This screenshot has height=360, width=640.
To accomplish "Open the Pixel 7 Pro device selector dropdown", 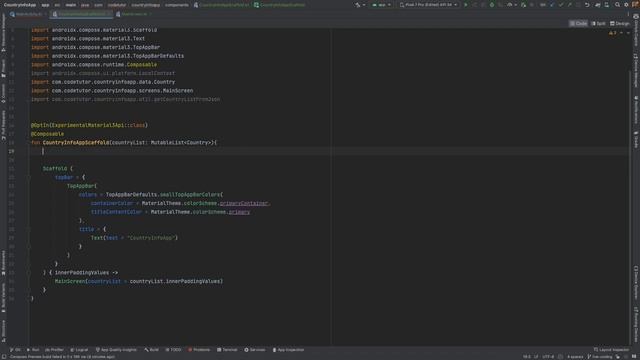I will tap(428, 5).
